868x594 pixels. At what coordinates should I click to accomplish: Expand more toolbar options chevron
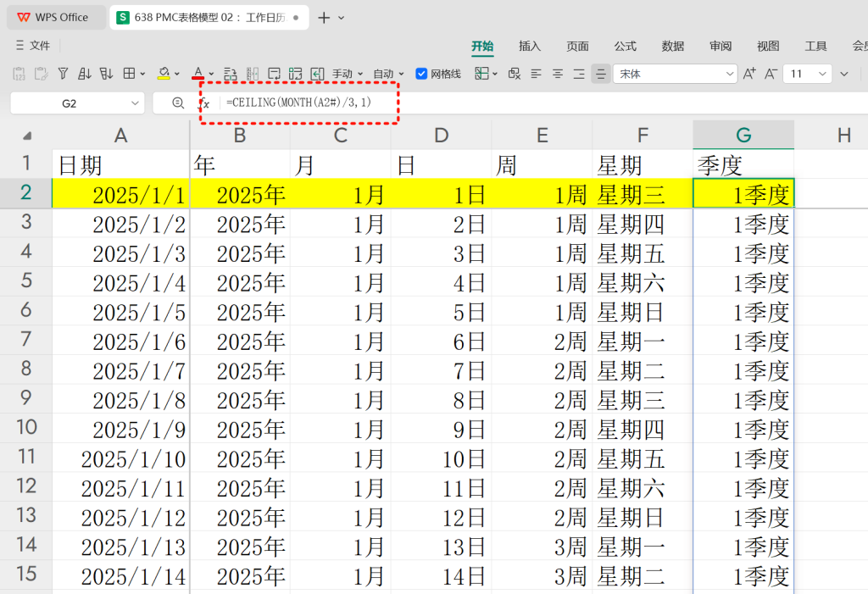click(844, 74)
